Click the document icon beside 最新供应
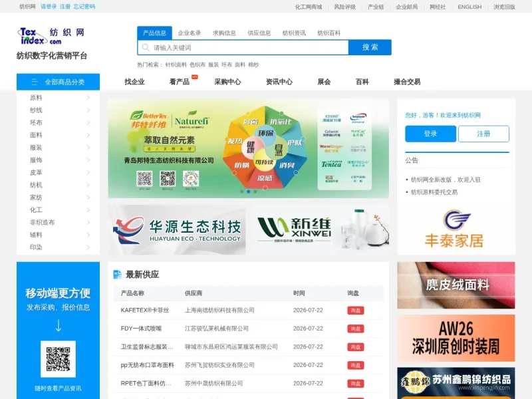 (118, 274)
